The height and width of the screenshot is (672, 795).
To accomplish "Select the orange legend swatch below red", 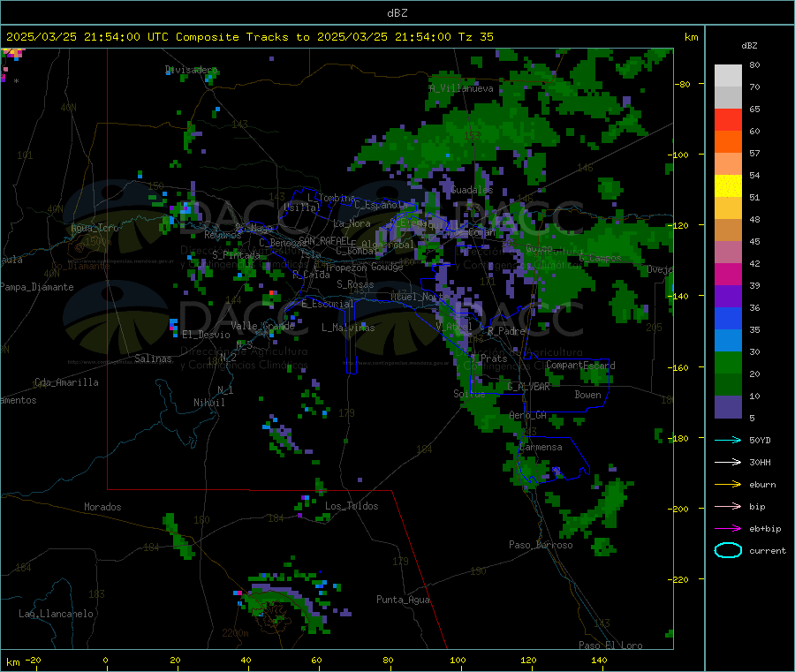I will click(x=728, y=142).
